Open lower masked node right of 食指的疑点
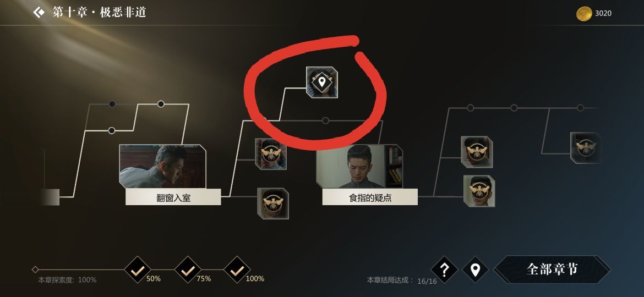 click(479, 191)
